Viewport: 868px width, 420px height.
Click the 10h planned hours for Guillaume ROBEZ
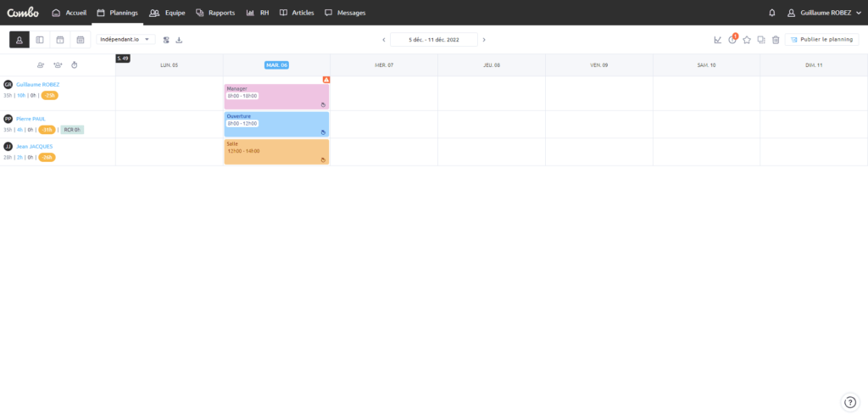click(x=21, y=95)
